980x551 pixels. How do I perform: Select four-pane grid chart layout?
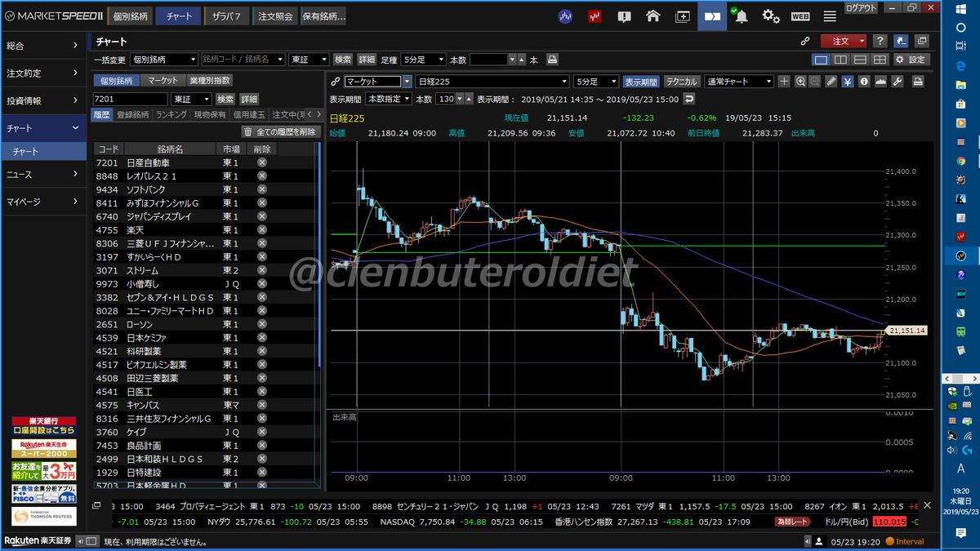point(880,60)
